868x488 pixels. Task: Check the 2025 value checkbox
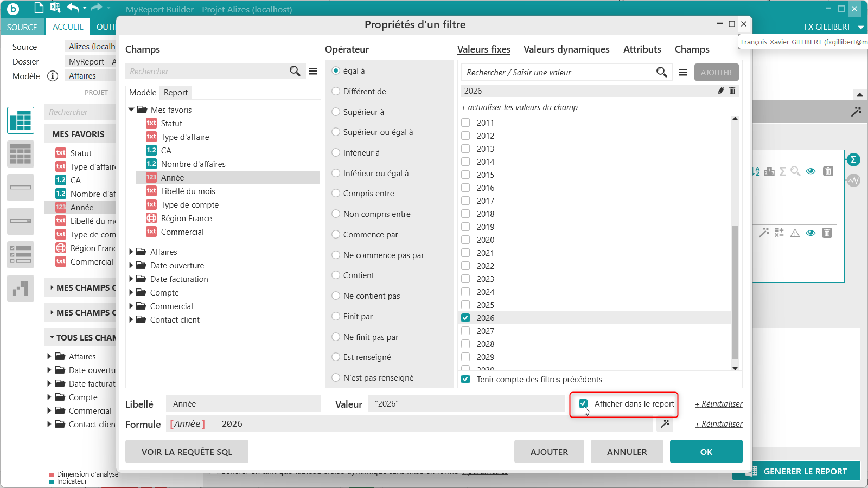(x=465, y=305)
